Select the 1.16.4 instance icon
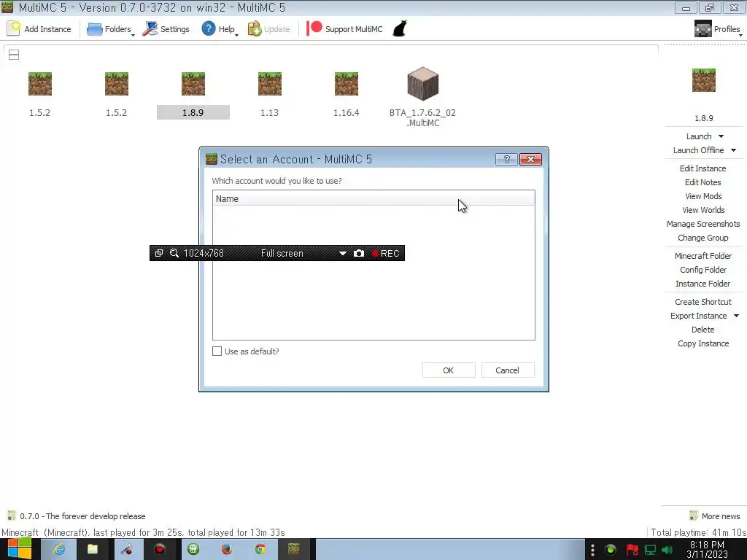This screenshot has height=560, width=747. point(347,84)
